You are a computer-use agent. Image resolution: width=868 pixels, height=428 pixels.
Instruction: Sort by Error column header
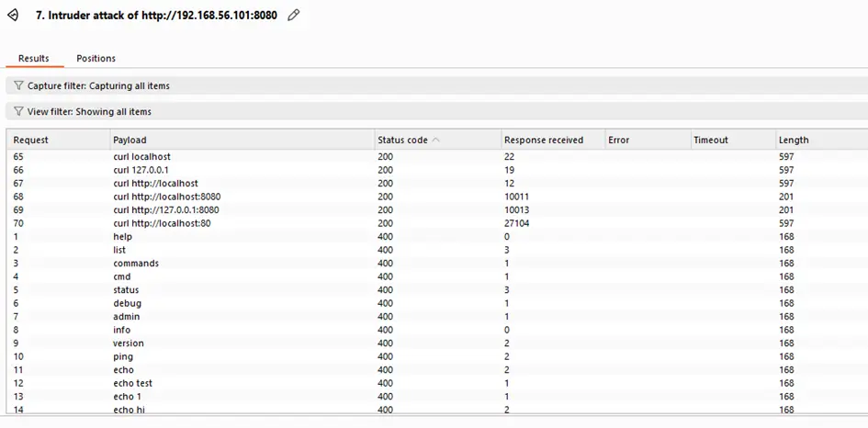(648, 141)
